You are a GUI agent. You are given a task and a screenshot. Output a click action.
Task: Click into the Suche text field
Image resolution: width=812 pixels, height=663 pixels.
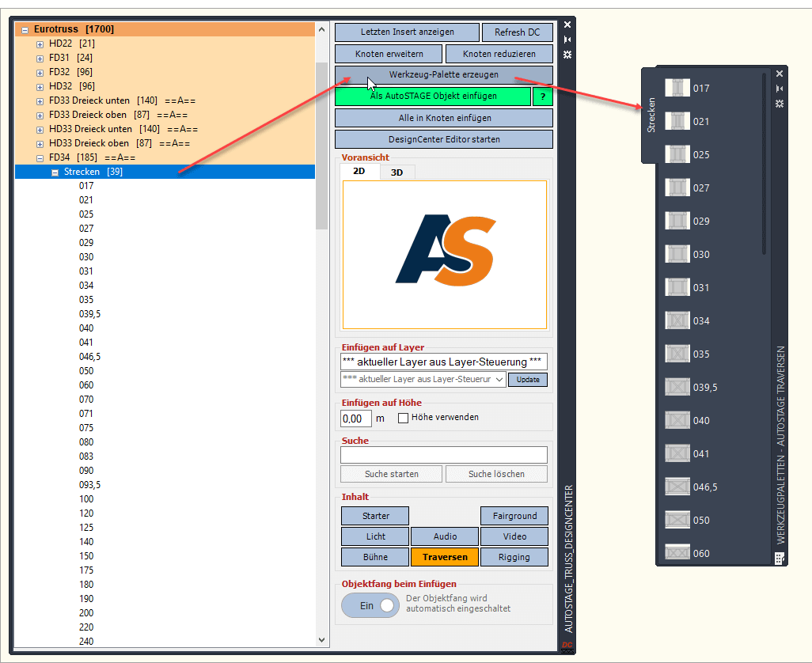(x=444, y=454)
